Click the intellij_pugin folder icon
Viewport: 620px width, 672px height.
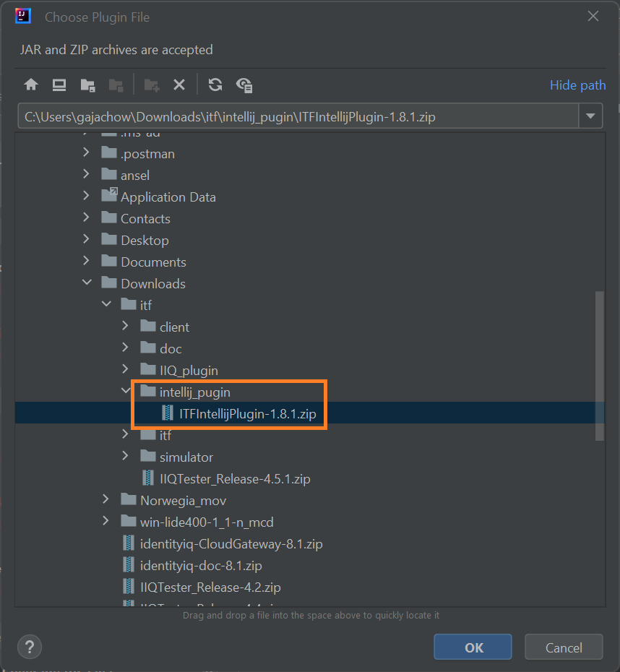coord(148,390)
